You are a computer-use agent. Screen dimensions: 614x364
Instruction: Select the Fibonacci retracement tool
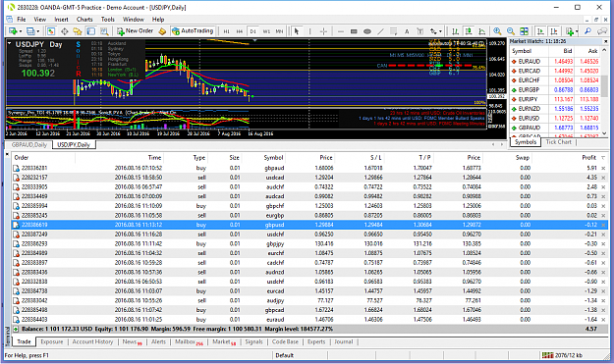pyautogui.click(x=394, y=31)
